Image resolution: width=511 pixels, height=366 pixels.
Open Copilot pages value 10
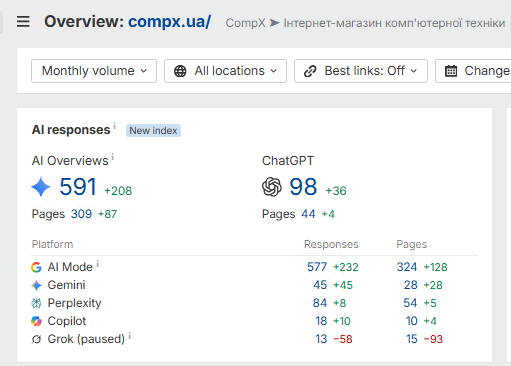(412, 321)
